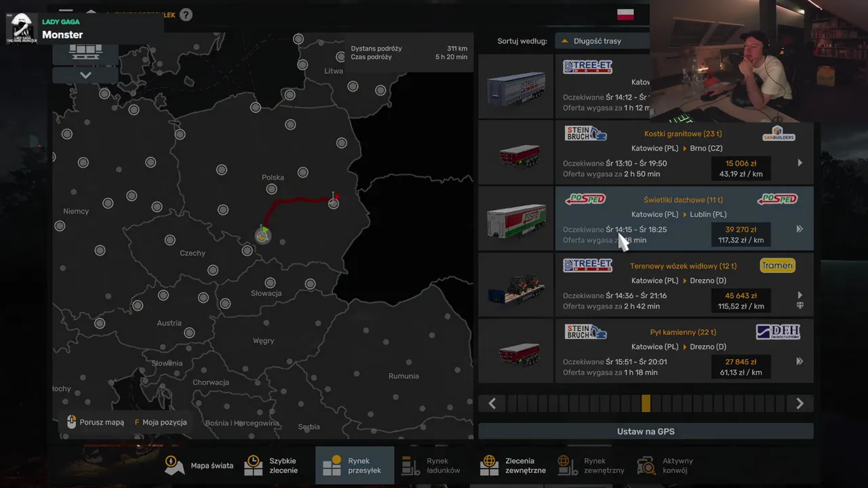Select the tipper trailer thumbnail for Pył kamienny
This screenshot has height=488, width=868.
click(516, 352)
